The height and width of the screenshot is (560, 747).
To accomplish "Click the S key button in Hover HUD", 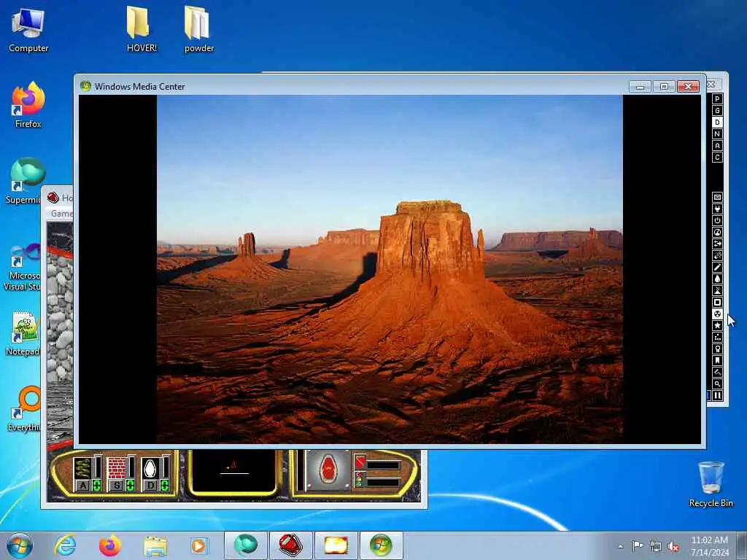I will 117,486.
